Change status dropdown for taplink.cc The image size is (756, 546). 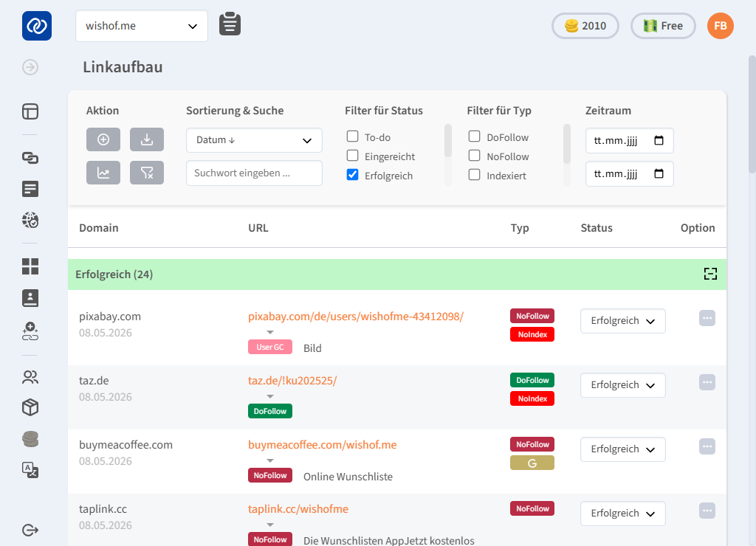point(623,514)
